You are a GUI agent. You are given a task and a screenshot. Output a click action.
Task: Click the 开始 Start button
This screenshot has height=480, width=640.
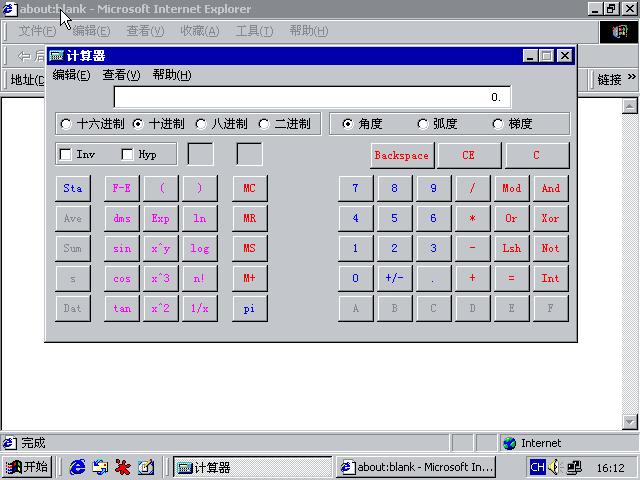[x=27, y=467]
